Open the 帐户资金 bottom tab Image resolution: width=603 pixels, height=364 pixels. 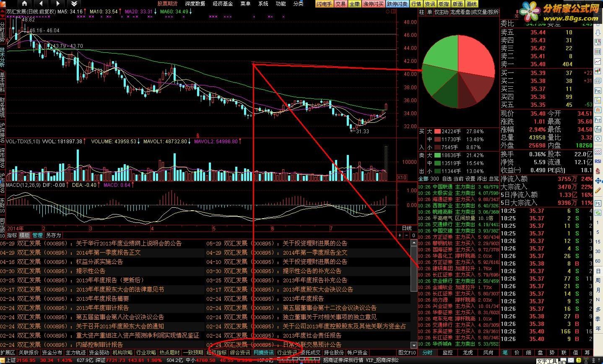click(357, 353)
